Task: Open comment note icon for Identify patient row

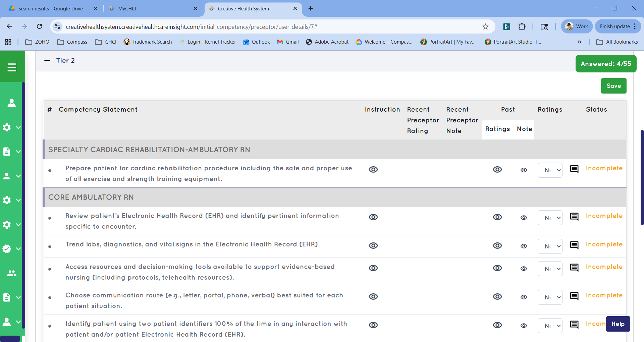Action: pos(574,325)
